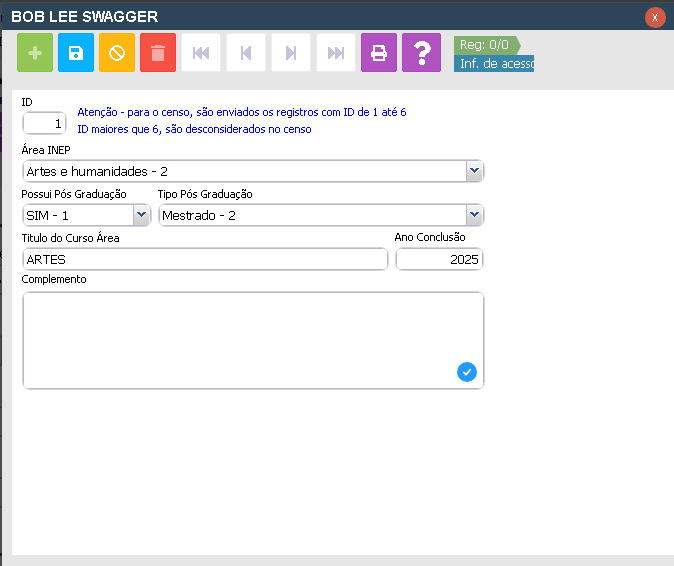Click the Inf. de acesso button

coord(494,64)
